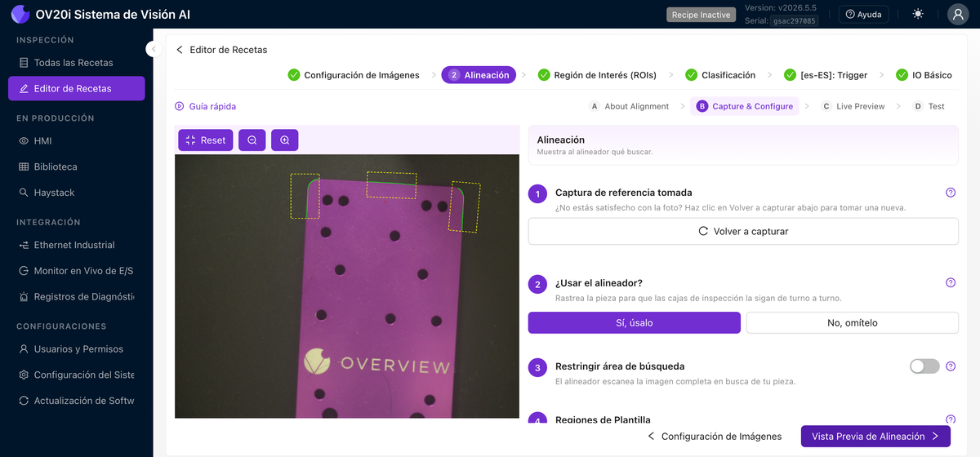The width and height of the screenshot is (980, 457).
Task: Choose No, omítelo option
Action: point(853,322)
